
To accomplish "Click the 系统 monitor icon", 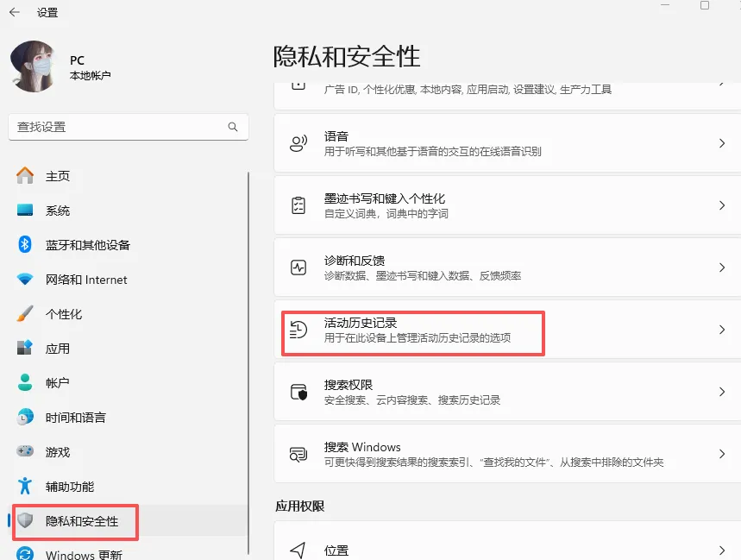I will [x=25, y=211].
